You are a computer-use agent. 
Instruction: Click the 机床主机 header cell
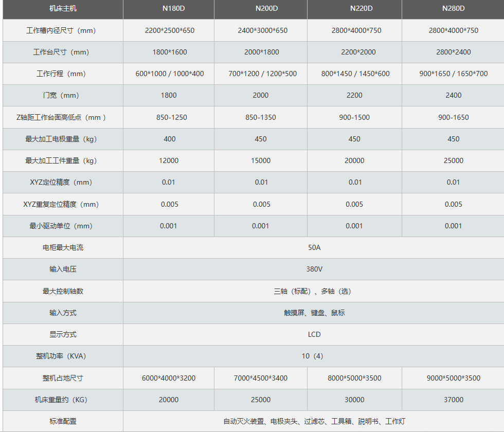click(x=63, y=8)
